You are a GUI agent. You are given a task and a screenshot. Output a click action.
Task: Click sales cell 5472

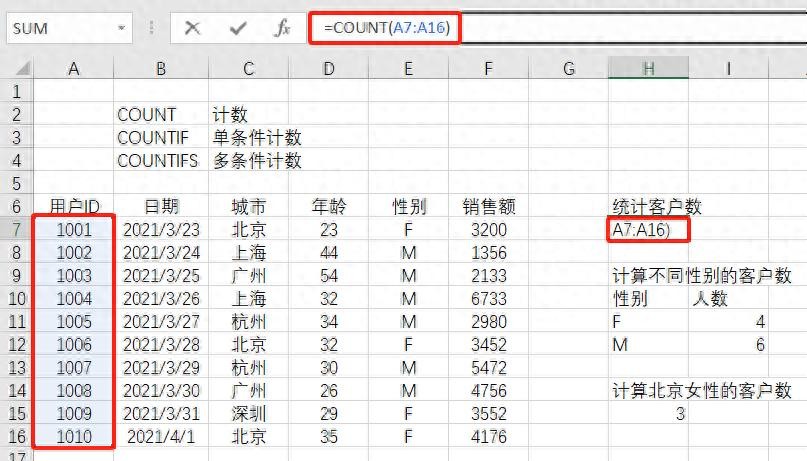[488, 367]
